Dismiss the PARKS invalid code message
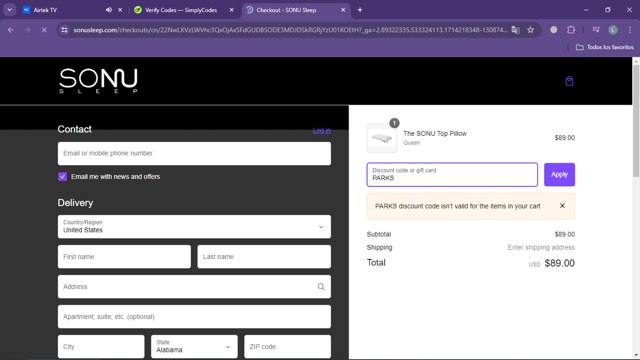 click(562, 206)
